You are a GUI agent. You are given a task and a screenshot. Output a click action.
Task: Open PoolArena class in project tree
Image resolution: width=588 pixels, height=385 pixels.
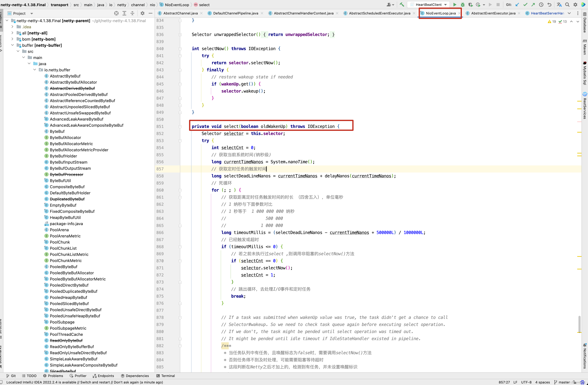point(59,230)
